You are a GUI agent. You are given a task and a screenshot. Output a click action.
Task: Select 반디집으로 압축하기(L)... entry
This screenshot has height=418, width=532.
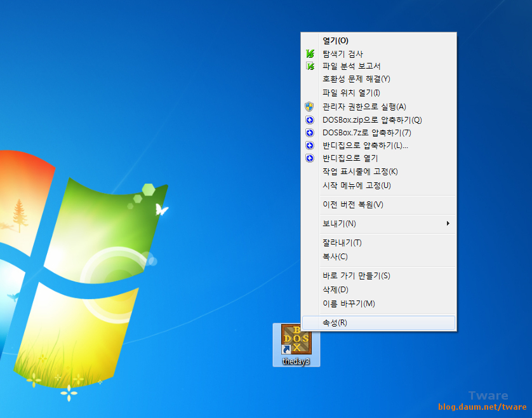(x=378, y=145)
